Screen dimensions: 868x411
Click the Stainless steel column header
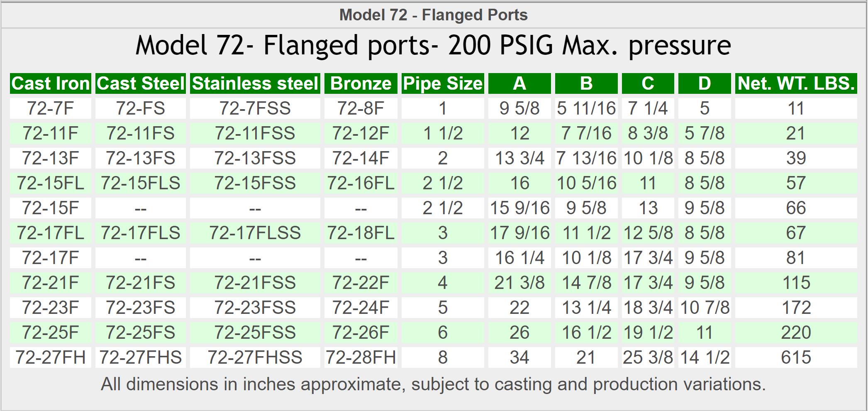255,83
